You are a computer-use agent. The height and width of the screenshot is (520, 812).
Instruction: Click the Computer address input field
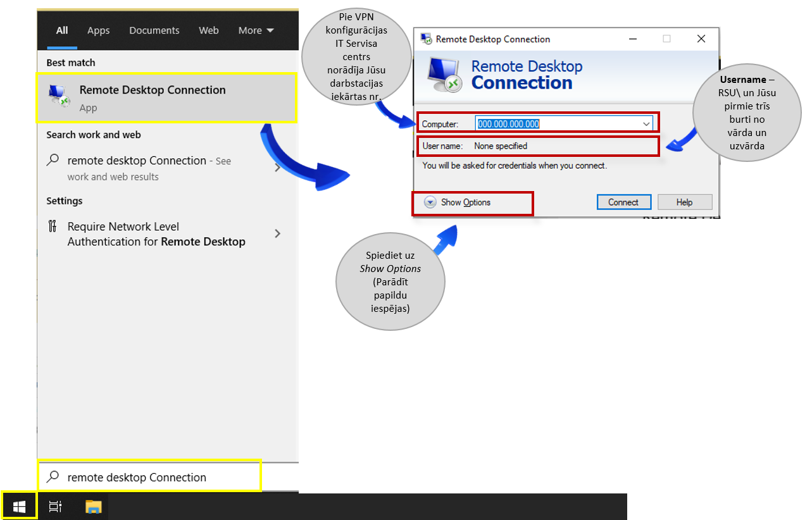(x=557, y=124)
